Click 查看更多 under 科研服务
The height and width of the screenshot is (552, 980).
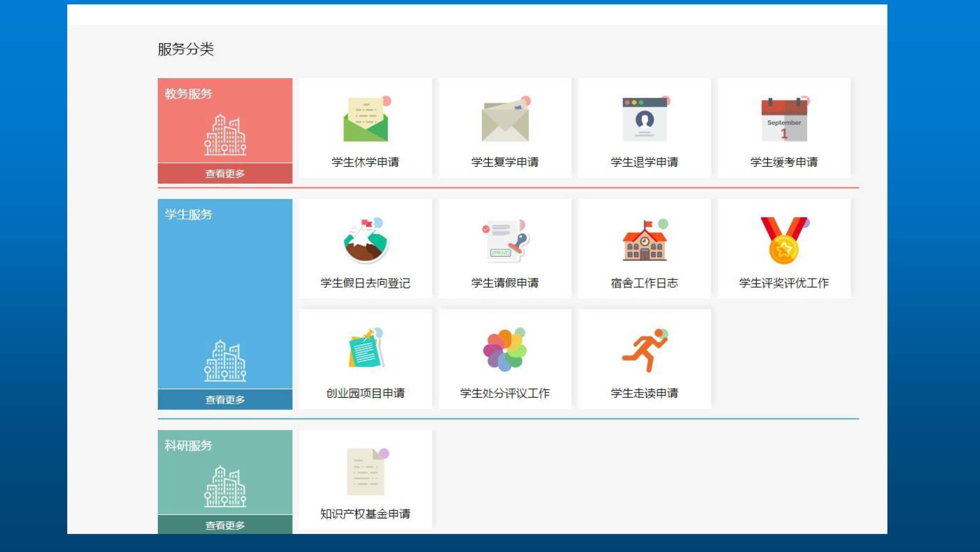click(225, 525)
